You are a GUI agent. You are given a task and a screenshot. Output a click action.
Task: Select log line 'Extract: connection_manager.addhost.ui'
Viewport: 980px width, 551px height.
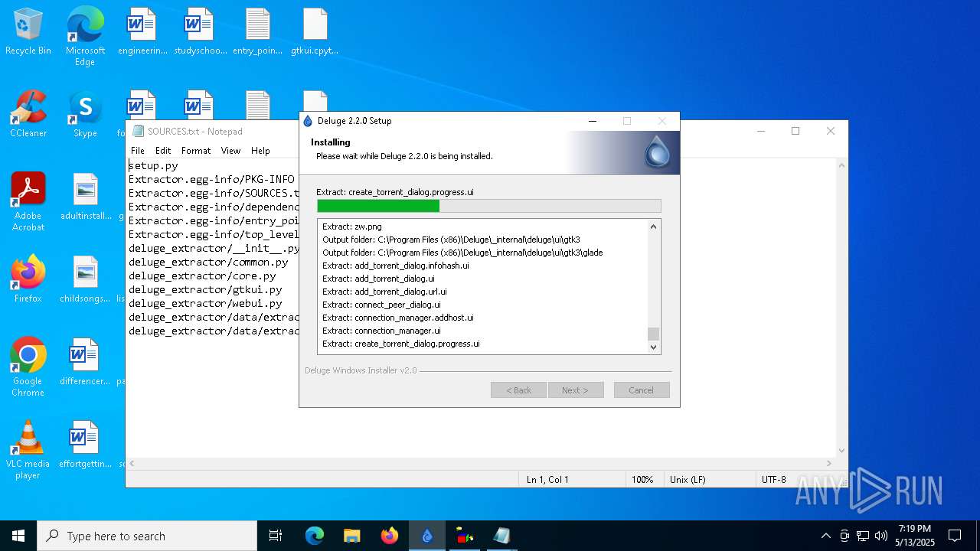398,318
